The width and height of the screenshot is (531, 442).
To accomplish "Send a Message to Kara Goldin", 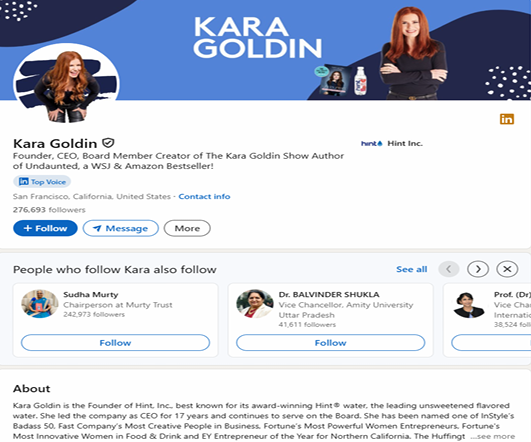I will click(x=121, y=228).
